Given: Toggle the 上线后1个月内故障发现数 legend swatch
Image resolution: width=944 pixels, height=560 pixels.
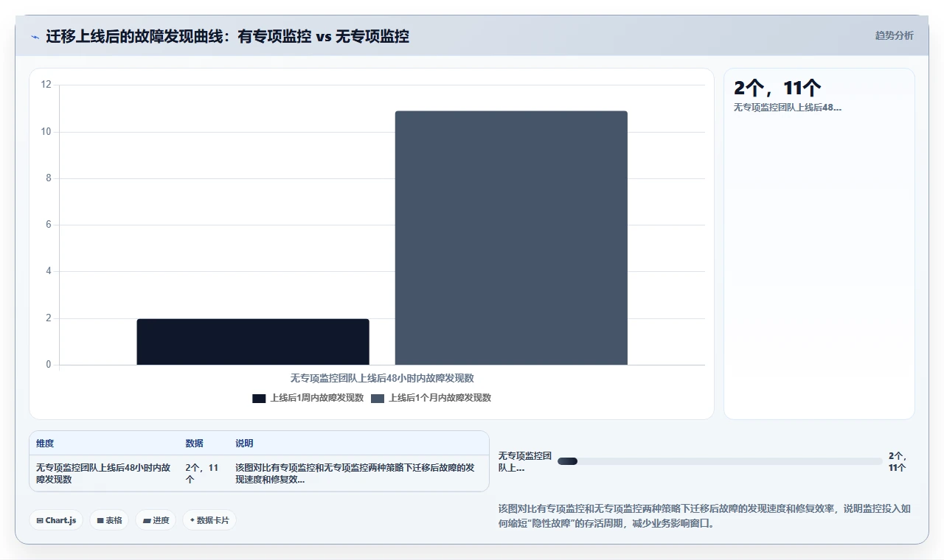Looking at the screenshot, I should (378, 398).
